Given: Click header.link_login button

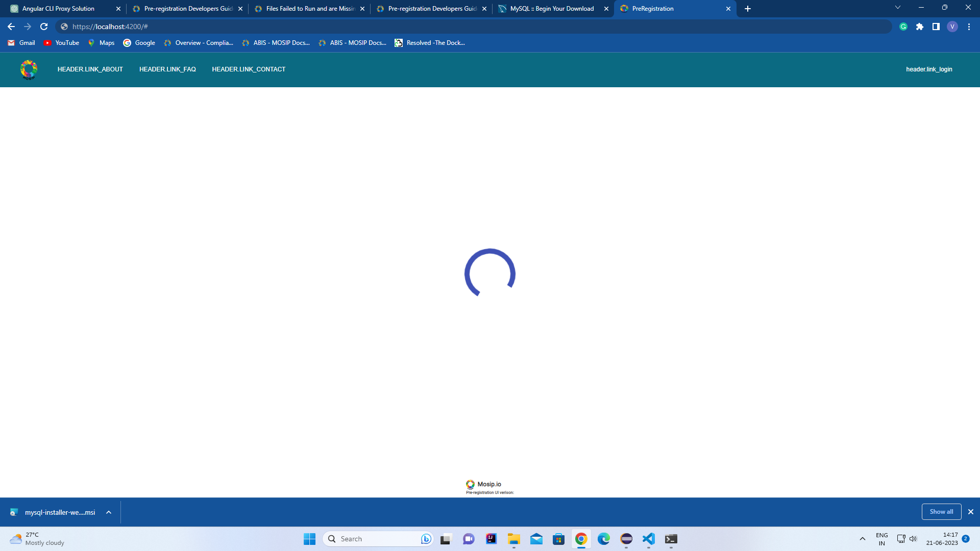Looking at the screenshot, I should pyautogui.click(x=929, y=69).
